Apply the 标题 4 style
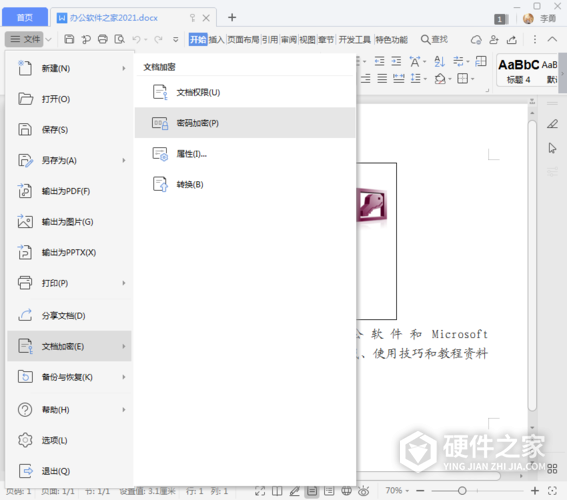This screenshot has width=567, height=500. click(518, 70)
